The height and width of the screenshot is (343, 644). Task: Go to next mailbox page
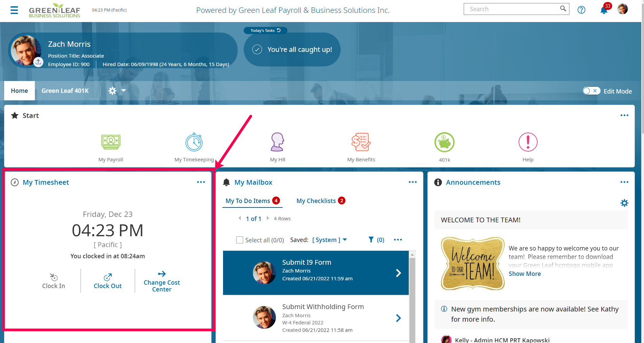coord(268,218)
